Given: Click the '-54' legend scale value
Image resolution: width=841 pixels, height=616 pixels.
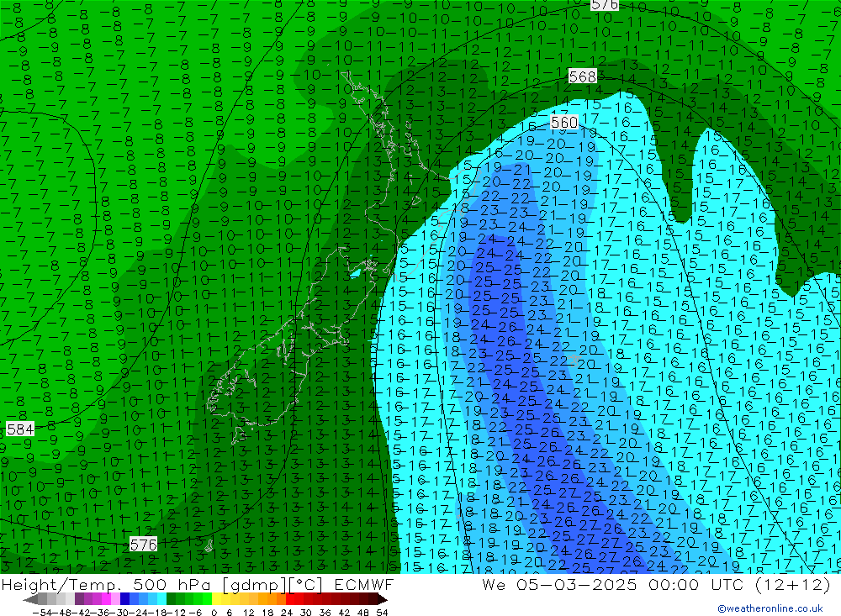Looking at the screenshot, I should 42,613.
